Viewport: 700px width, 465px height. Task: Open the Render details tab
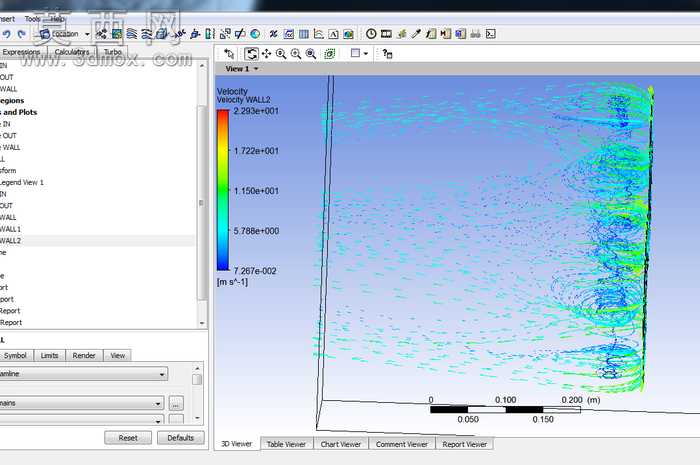pos(84,356)
